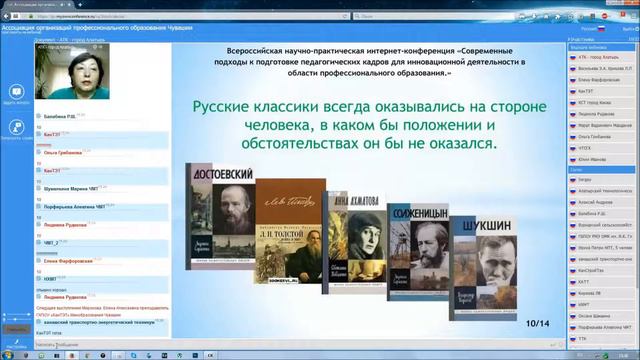Click the 'Ассоциация организаций профессионального образования Чувашии' page title
Image resolution: width=640 pixels, height=360 pixels.
click(x=97, y=28)
